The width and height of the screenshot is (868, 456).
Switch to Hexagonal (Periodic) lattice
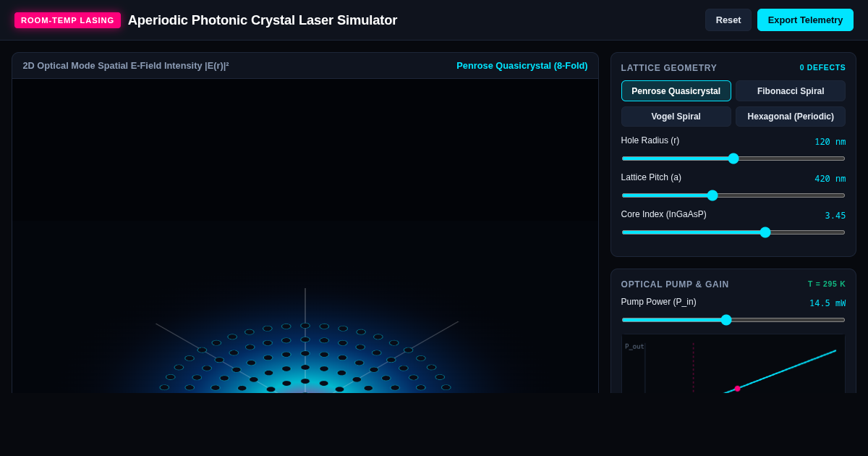point(791,117)
